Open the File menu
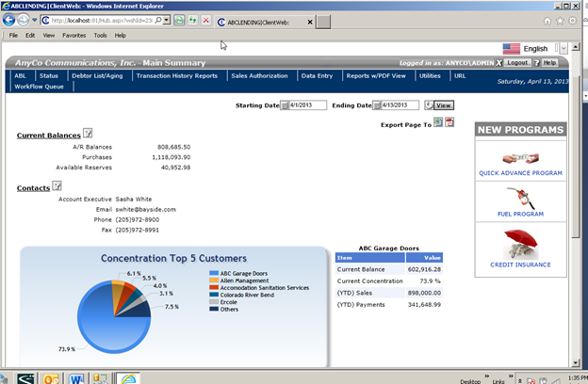 (13, 35)
